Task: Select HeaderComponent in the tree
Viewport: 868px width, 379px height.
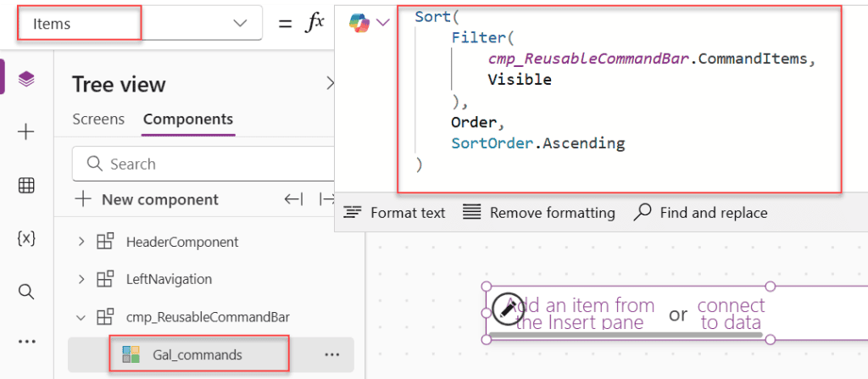Action: click(x=182, y=242)
